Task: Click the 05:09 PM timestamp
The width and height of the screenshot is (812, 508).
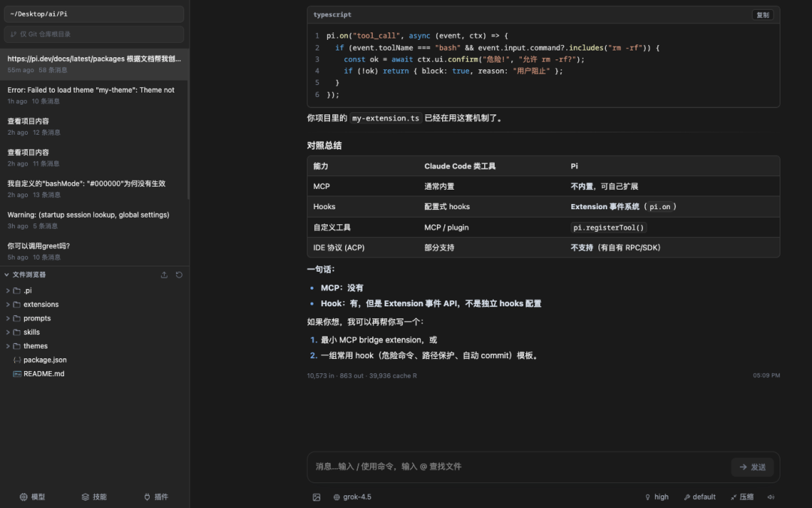Action: 766,376
